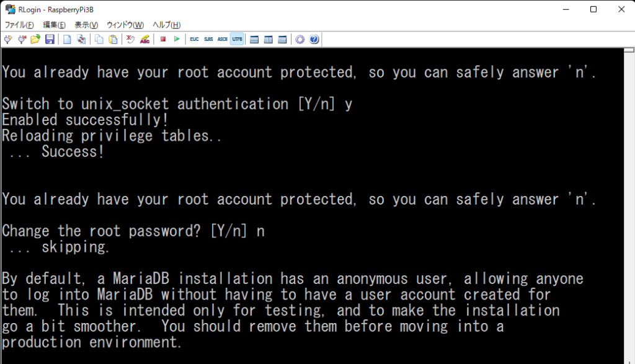Click the new blank page icon
This screenshot has width=635, height=364.
(x=67, y=39)
